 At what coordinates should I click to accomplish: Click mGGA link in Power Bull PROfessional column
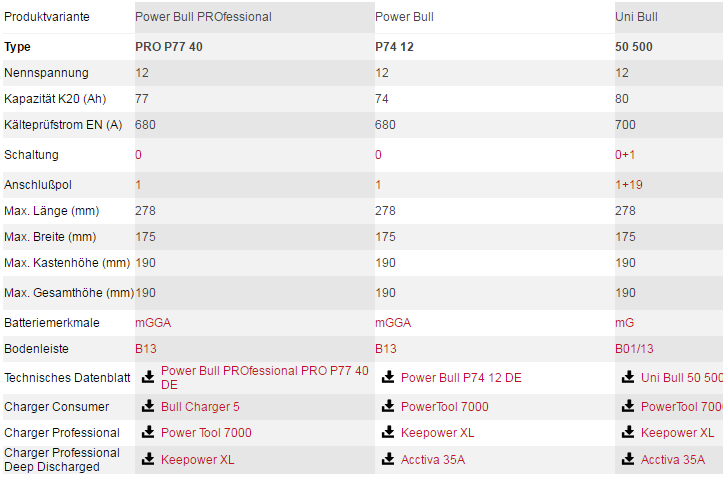click(151, 323)
